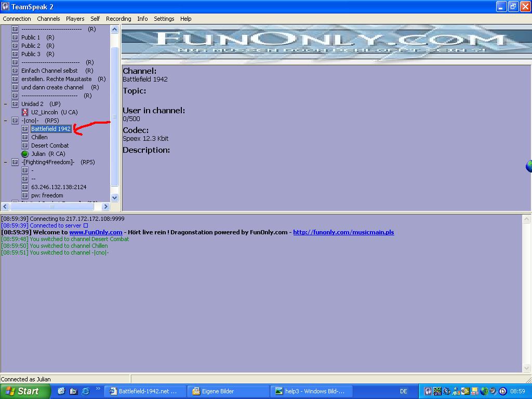Collapse the -|cno|- channel tree
Image resolution: width=532 pixels, height=399 pixels.
pyautogui.click(x=5, y=121)
